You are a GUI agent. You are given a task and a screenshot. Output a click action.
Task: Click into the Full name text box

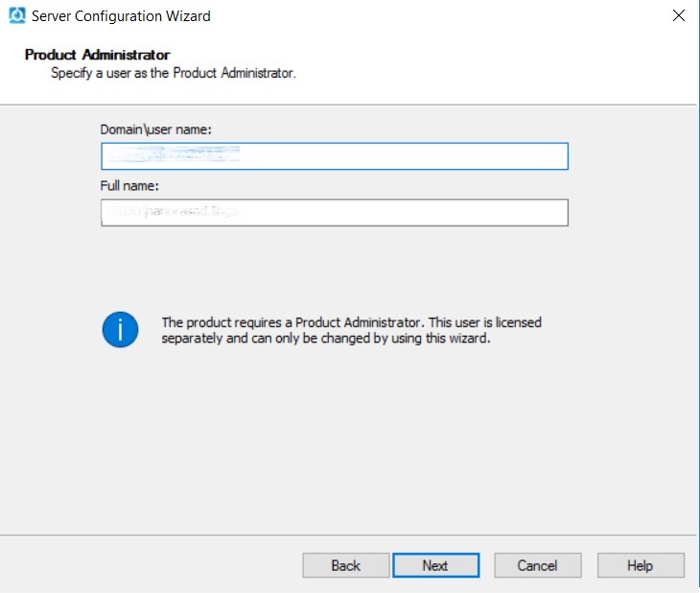tap(334, 212)
